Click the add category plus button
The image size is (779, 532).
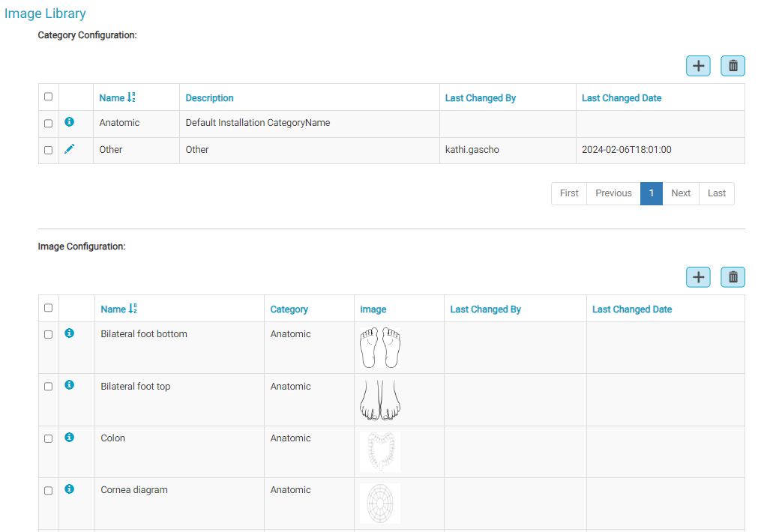(x=698, y=66)
